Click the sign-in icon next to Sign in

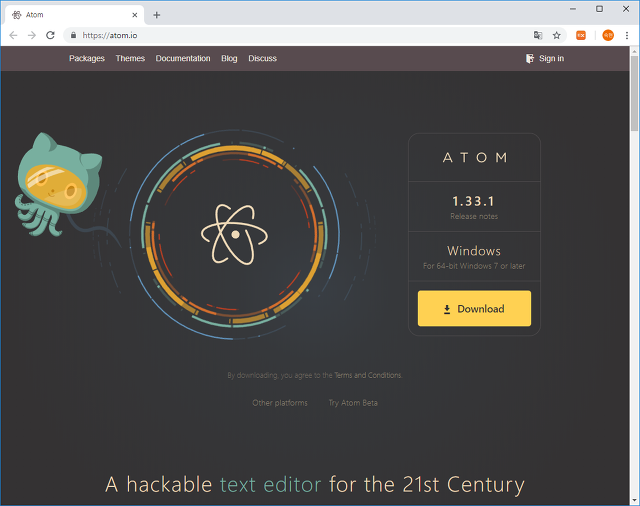[x=530, y=58]
